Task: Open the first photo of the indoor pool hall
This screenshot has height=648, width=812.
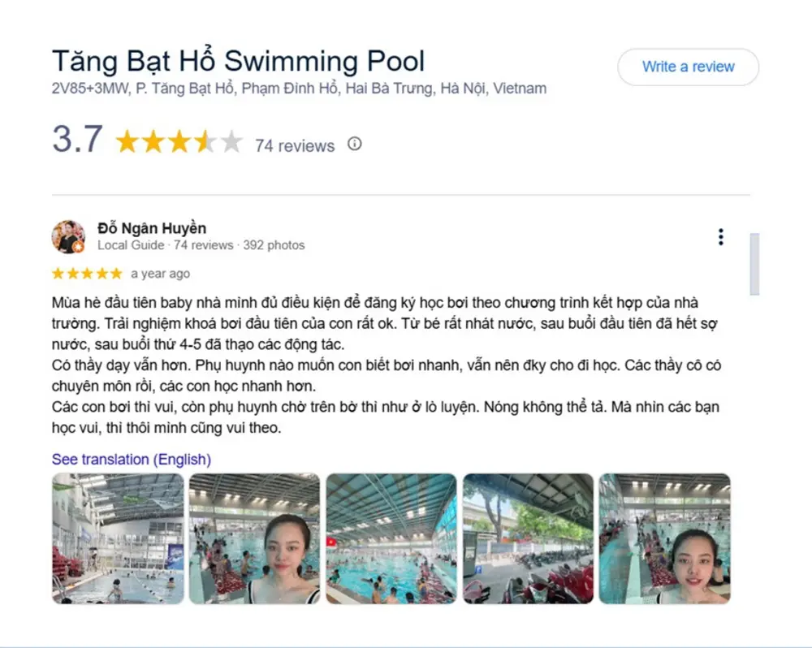Action: pos(118,538)
